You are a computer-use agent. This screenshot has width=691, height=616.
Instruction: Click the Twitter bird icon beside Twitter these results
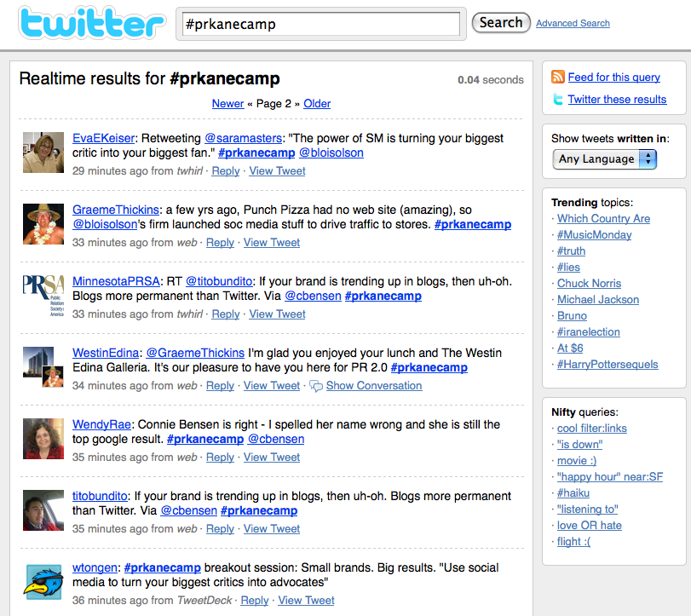(558, 99)
